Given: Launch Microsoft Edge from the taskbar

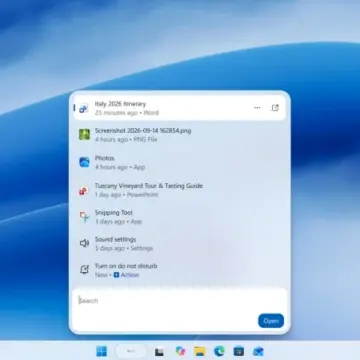Looking at the screenshot, I should coord(219,351).
